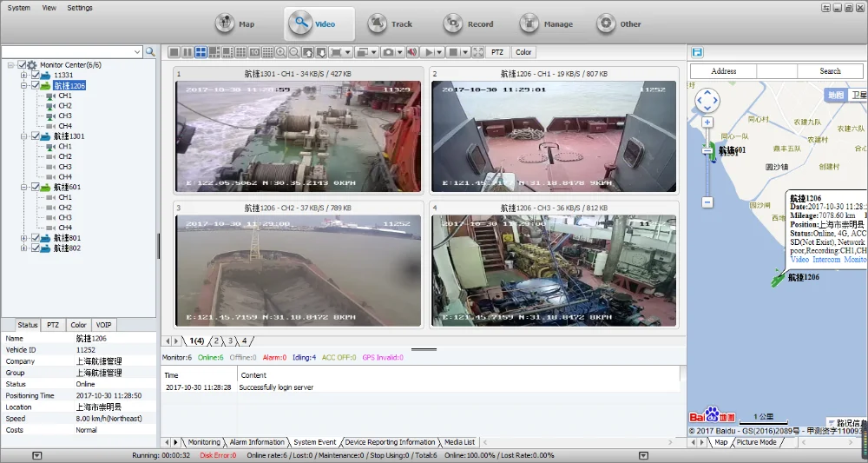Viewport: 868px width, 463px height.
Task: Switch to four-window video layout
Action: click(x=201, y=52)
